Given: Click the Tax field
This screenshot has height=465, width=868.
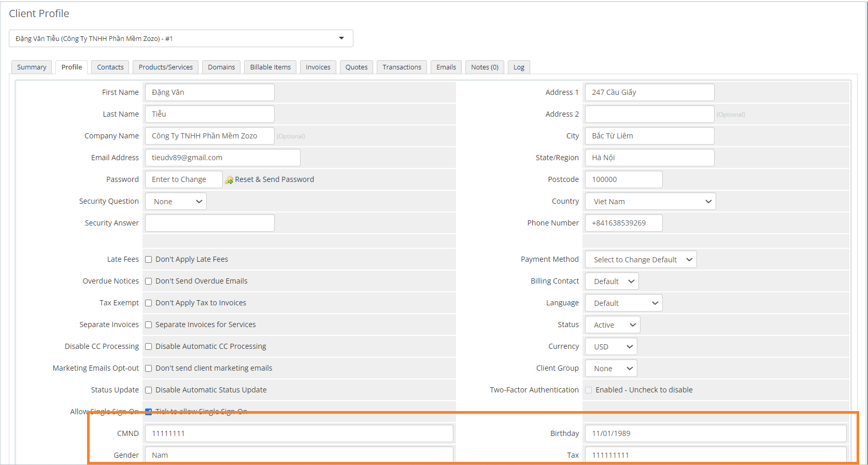Looking at the screenshot, I should coord(716,455).
